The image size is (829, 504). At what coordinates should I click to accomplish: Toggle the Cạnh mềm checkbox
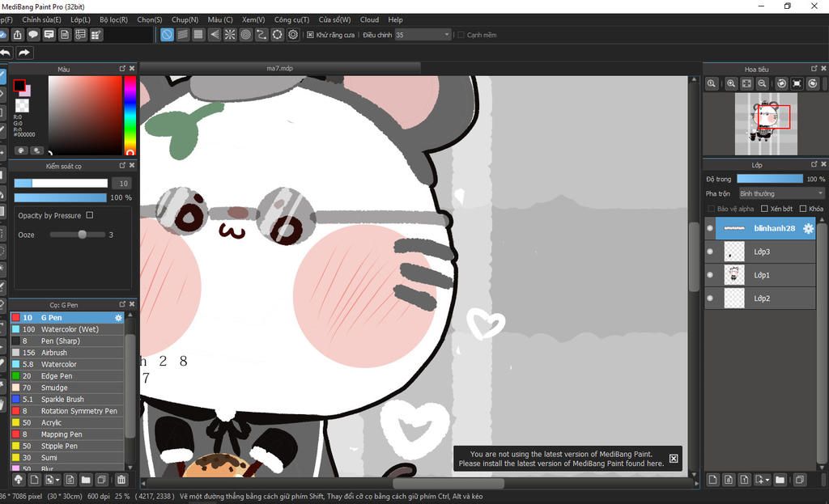(461, 35)
